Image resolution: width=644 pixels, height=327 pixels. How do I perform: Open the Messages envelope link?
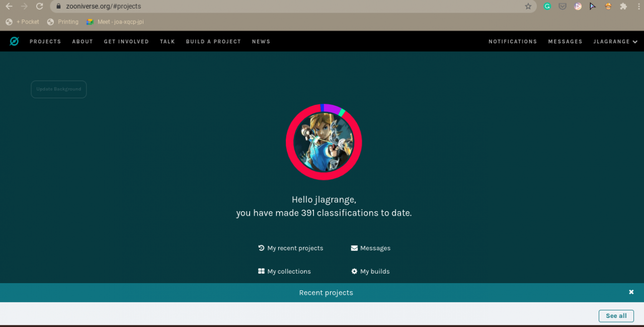[371, 248]
